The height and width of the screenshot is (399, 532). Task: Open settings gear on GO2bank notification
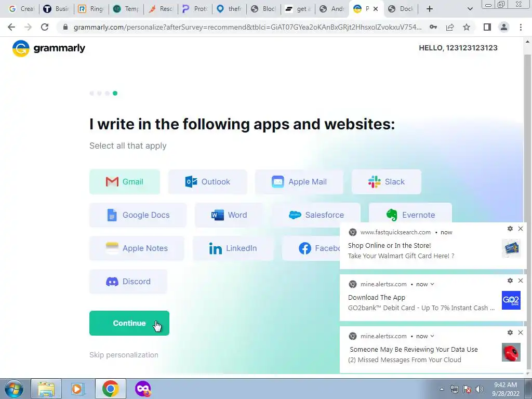(x=510, y=281)
